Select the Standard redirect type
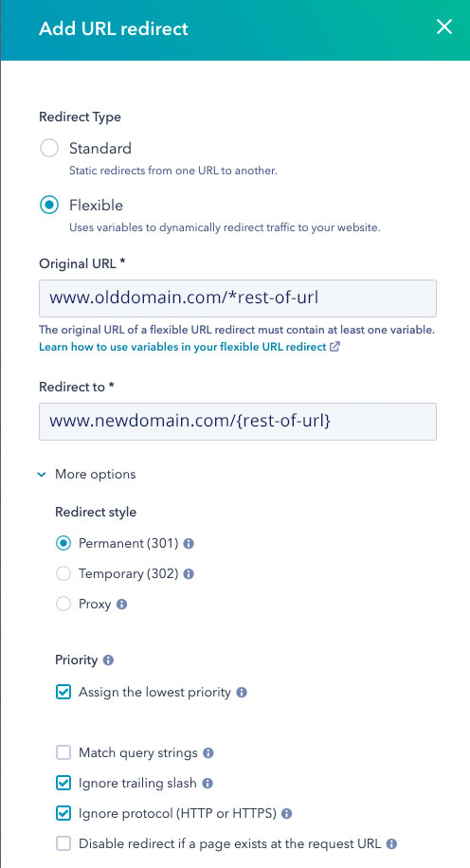Viewport: 470px width, 868px height. coord(49,149)
